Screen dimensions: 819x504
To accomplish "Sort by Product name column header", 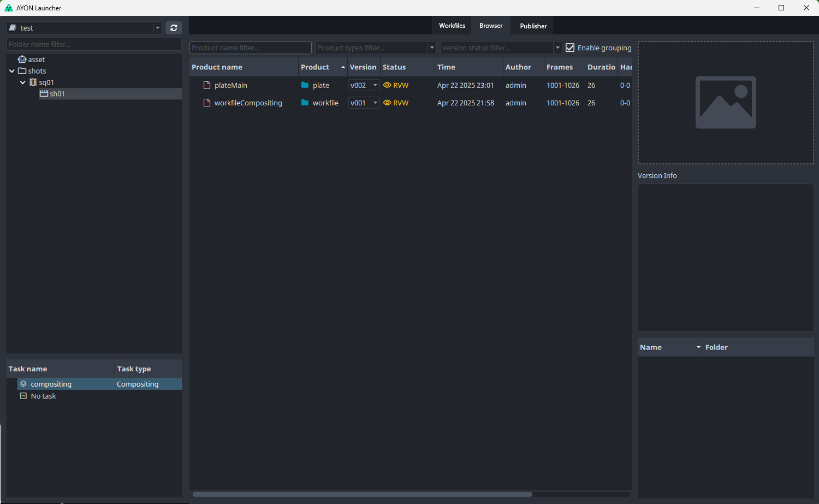I will click(x=244, y=67).
